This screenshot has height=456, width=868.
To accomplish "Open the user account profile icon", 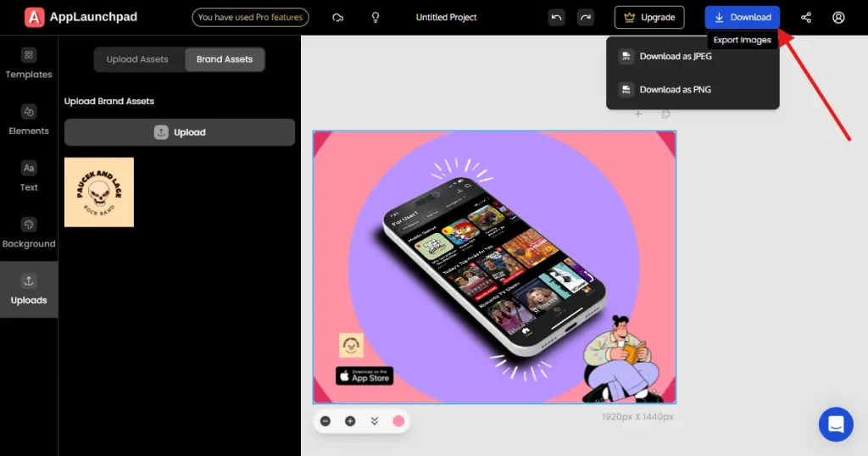I will point(838,18).
